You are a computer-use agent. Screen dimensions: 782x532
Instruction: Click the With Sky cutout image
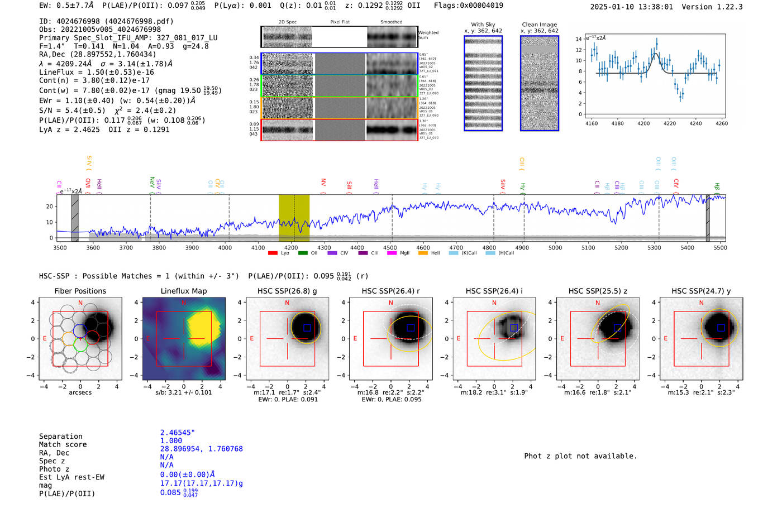(483, 83)
